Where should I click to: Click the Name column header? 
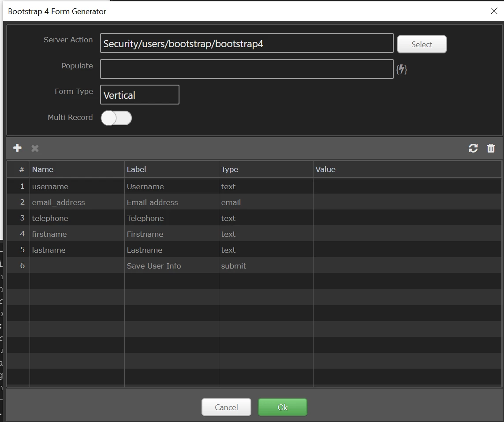(x=77, y=169)
